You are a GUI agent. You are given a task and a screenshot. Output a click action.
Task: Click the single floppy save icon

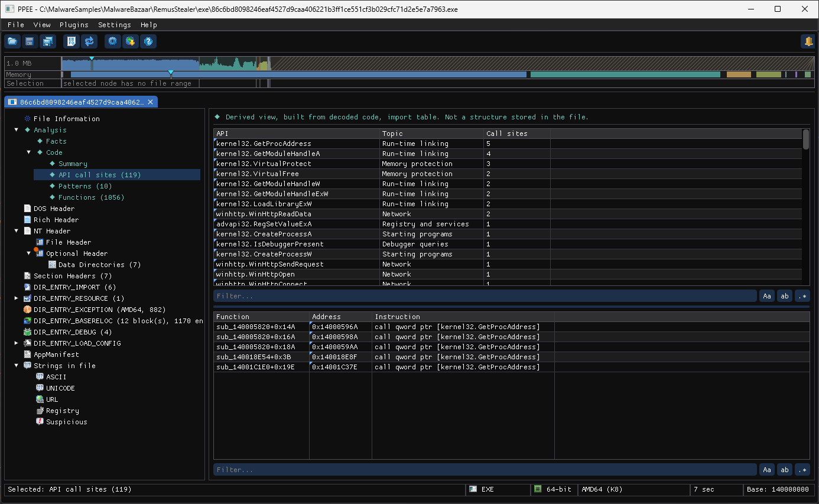[30, 41]
